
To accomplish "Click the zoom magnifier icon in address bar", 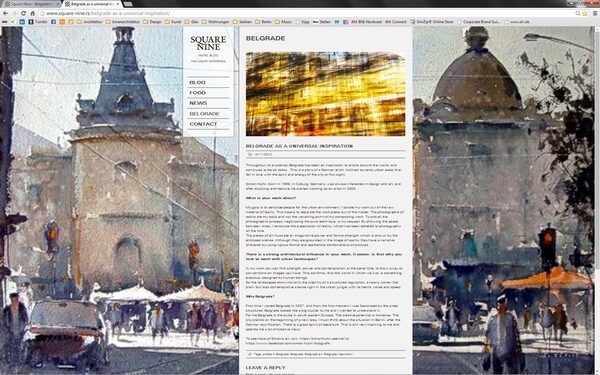I will coord(578,13).
